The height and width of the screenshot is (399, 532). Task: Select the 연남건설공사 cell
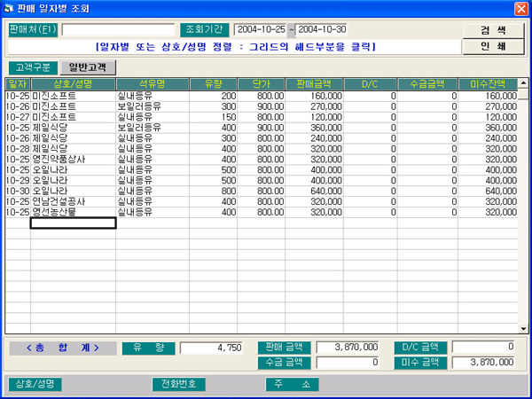point(73,201)
